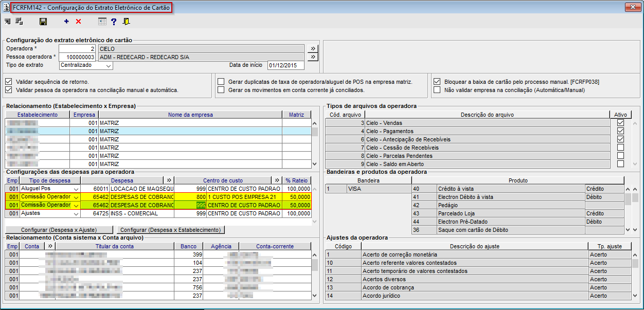Select the 1 CUSTO POS EMPRESA 21 cell
The width and height of the screenshot is (644, 310).
(244, 197)
